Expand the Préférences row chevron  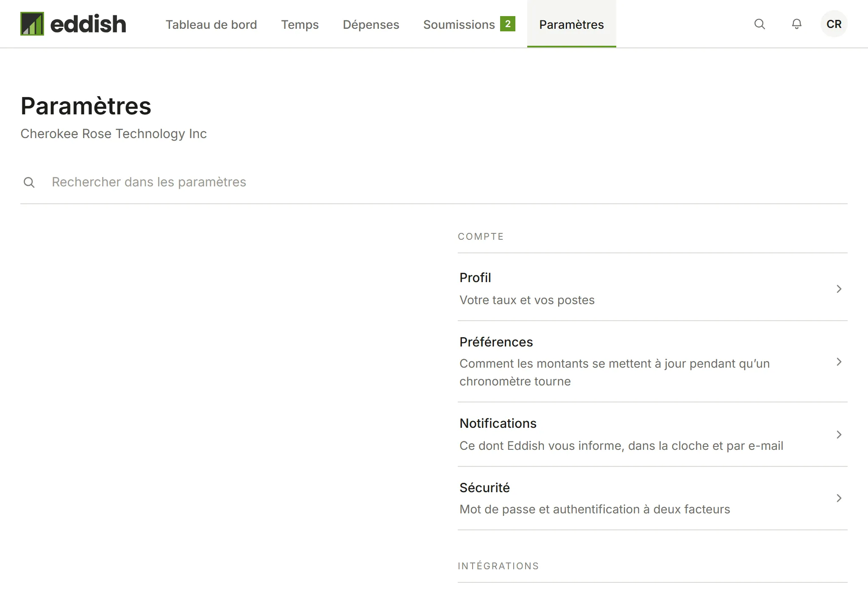point(839,362)
